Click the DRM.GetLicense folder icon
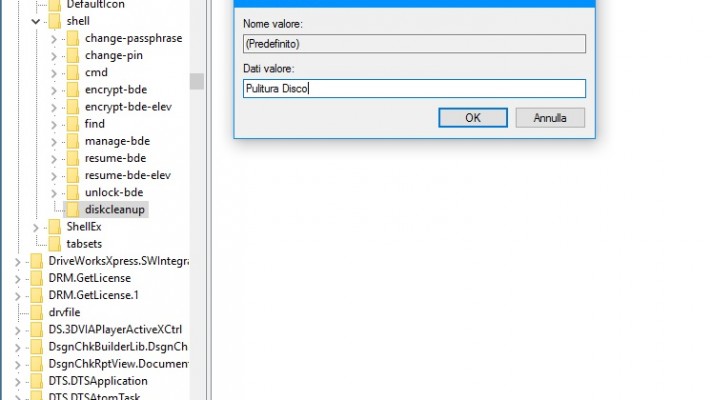 click(36, 278)
